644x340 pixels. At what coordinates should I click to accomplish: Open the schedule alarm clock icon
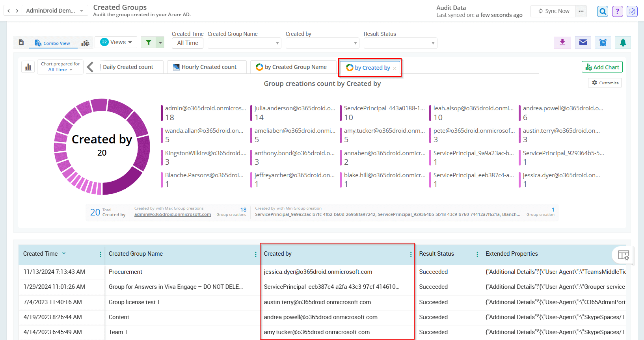click(x=603, y=43)
